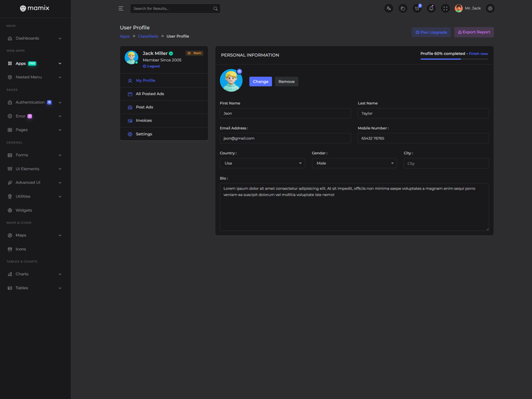Toggle fullscreen mode icon
532x399 pixels.
tap(446, 9)
